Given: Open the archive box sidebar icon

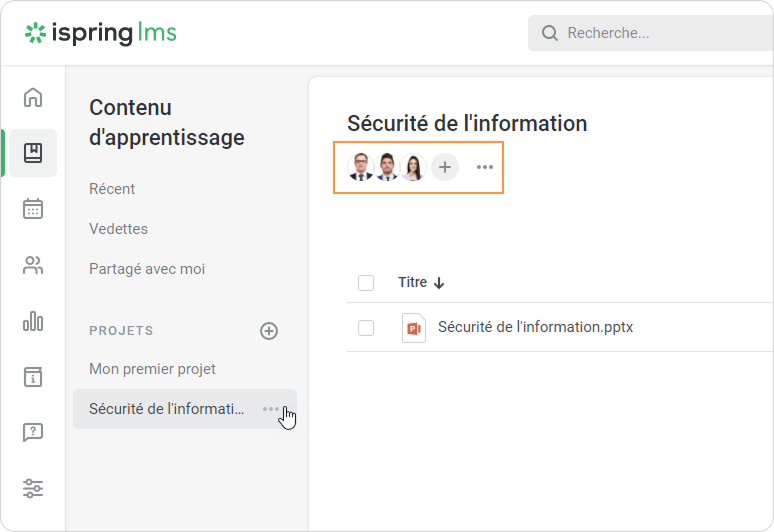Looking at the screenshot, I should [x=33, y=377].
